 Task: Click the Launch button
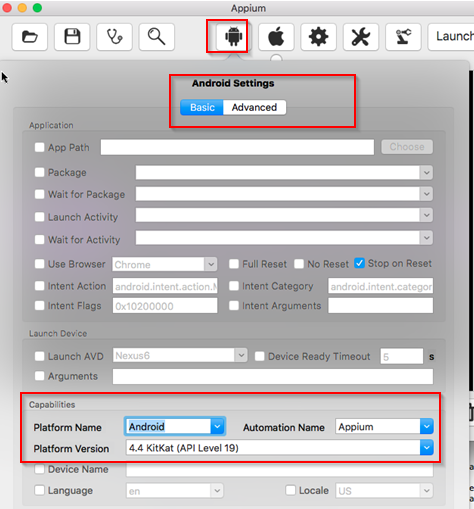click(x=451, y=37)
